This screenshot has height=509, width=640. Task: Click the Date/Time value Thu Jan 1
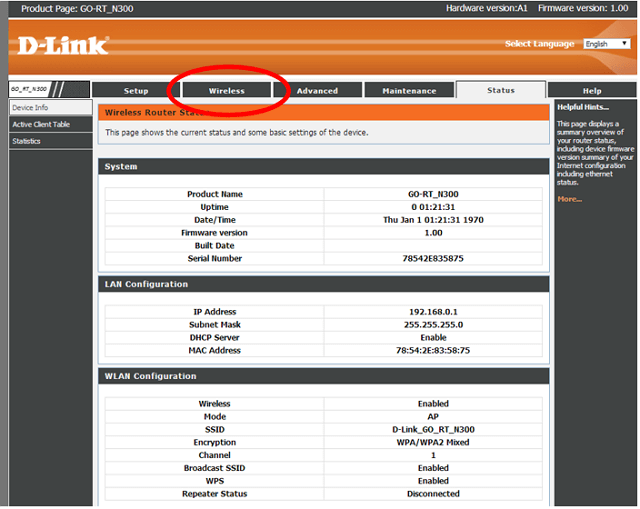click(433, 220)
